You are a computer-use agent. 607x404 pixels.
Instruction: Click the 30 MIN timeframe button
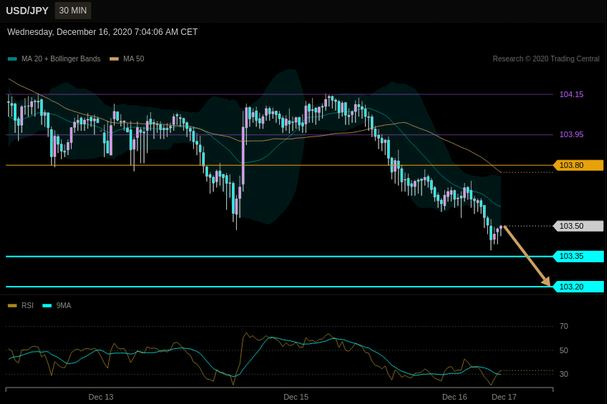pyautogui.click(x=73, y=10)
